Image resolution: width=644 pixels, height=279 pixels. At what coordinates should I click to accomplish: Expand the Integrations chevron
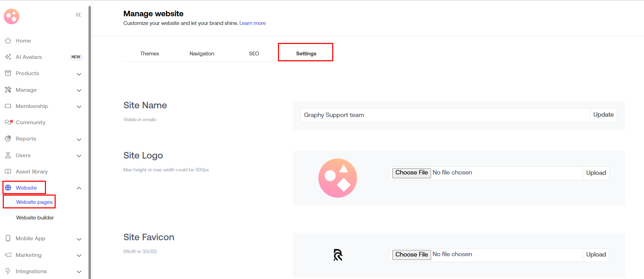(79, 272)
